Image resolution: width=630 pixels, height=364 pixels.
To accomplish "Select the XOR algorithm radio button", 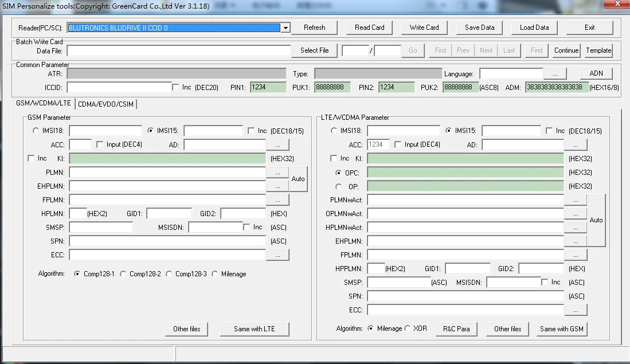I will pos(408,328).
